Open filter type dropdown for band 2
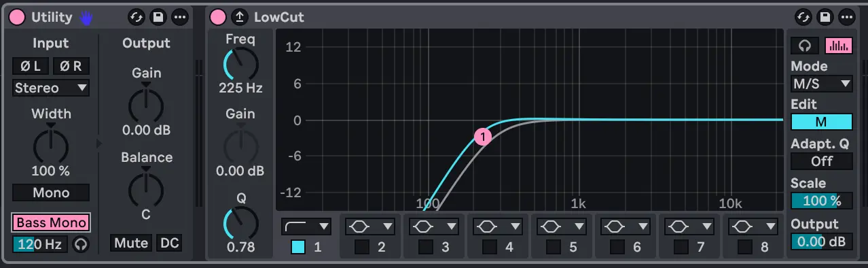 click(369, 226)
